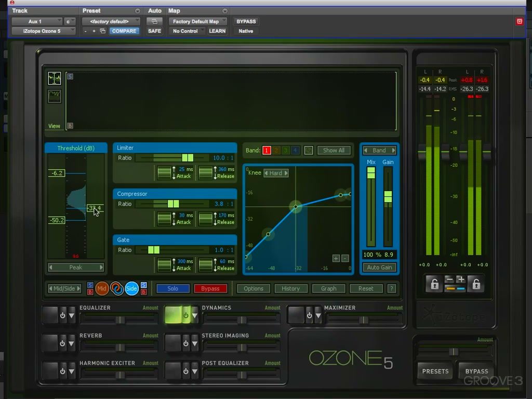Viewport: 532px width, 399px height.
Task: Toggle Bypass for the Side channel
Action: 143,292
